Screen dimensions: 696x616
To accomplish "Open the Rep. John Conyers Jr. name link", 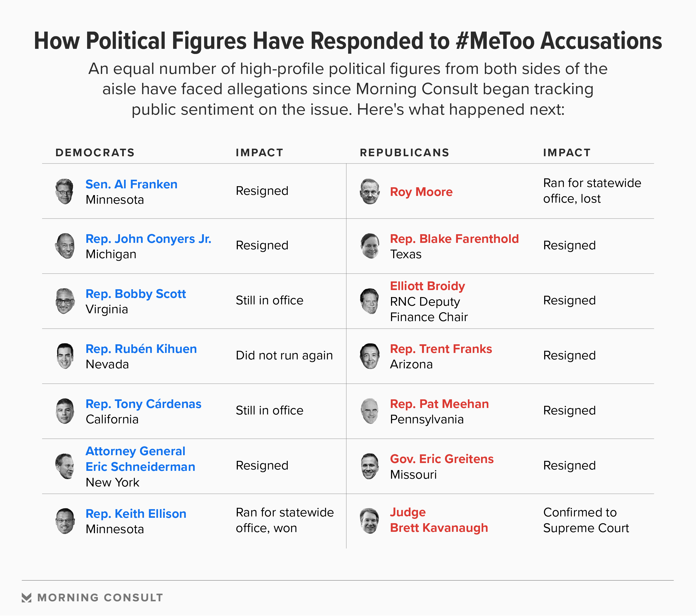I will (148, 239).
